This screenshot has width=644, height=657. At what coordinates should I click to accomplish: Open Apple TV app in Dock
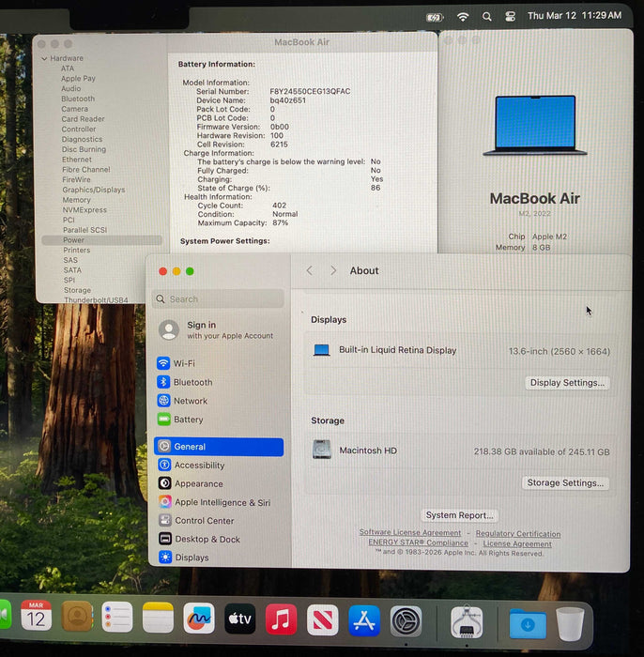pyautogui.click(x=240, y=619)
